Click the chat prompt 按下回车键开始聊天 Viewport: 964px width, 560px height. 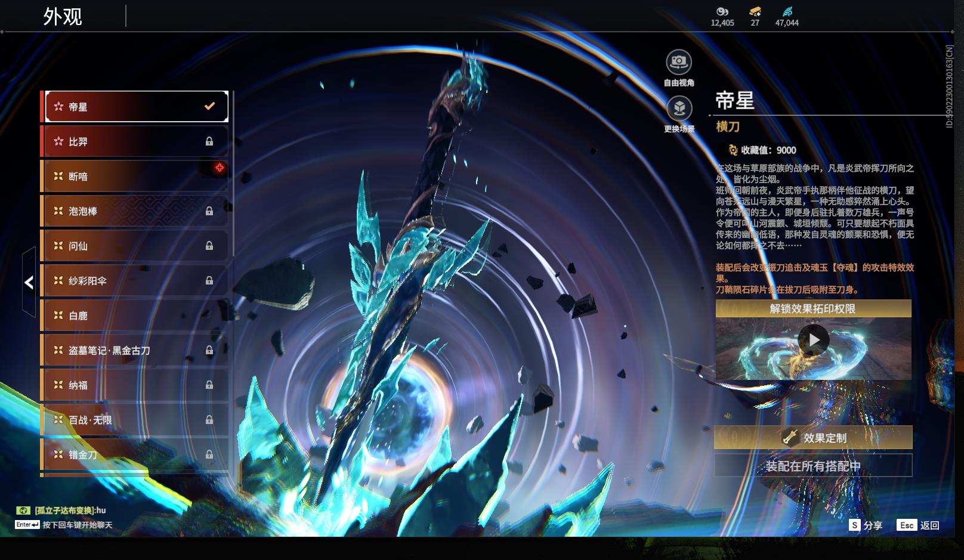(78, 525)
